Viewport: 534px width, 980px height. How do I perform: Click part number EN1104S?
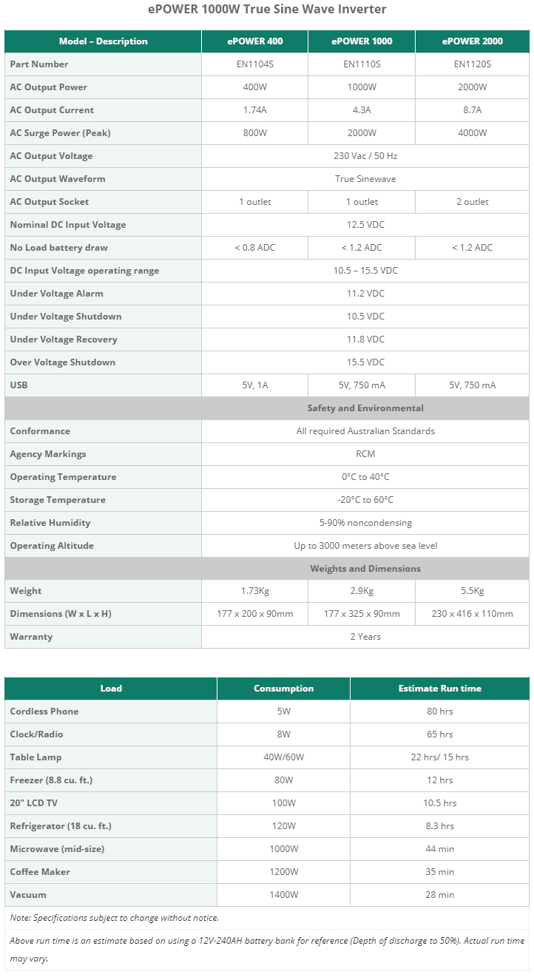point(254,64)
